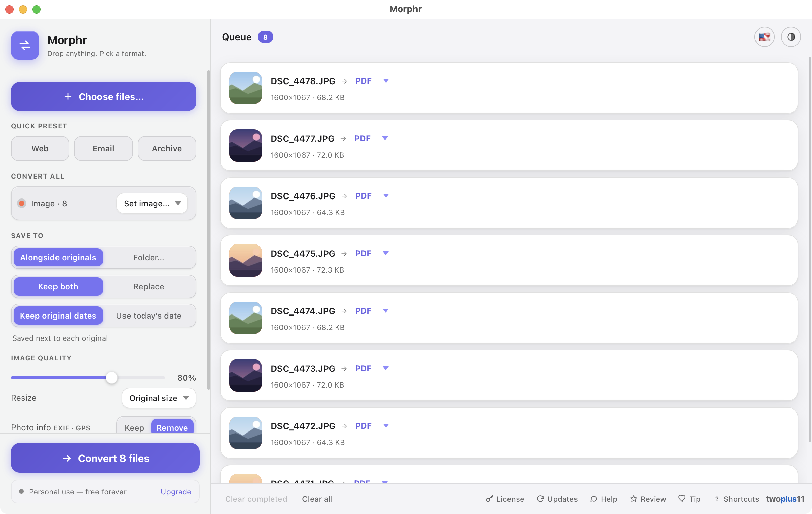Click Clear completed in the footer
Screen dimensions: 812x514
[256, 499]
